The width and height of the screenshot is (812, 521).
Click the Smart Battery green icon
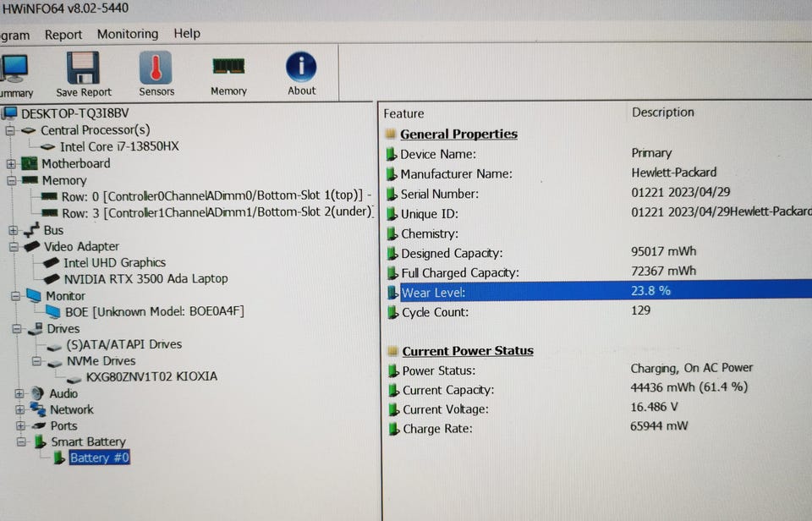point(40,441)
